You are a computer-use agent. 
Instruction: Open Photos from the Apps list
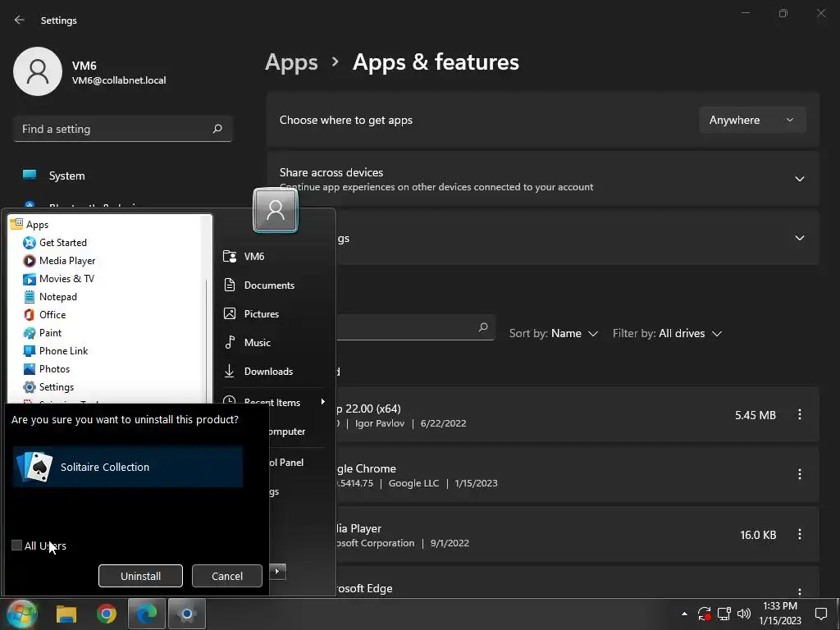(x=54, y=369)
